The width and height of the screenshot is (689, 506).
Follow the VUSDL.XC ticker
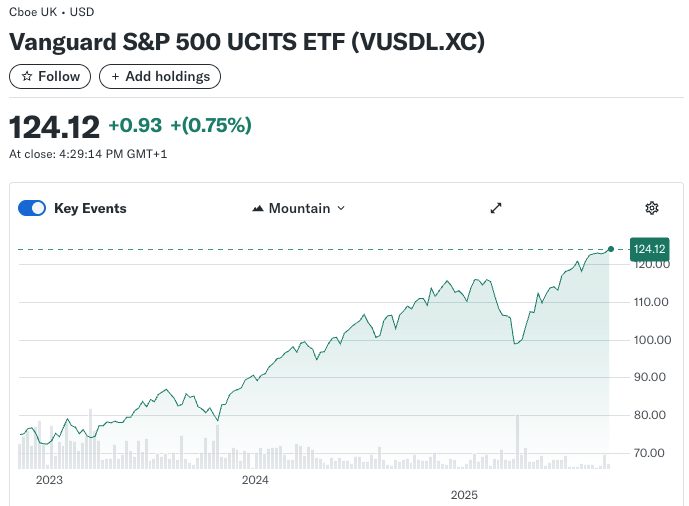point(50,77)
